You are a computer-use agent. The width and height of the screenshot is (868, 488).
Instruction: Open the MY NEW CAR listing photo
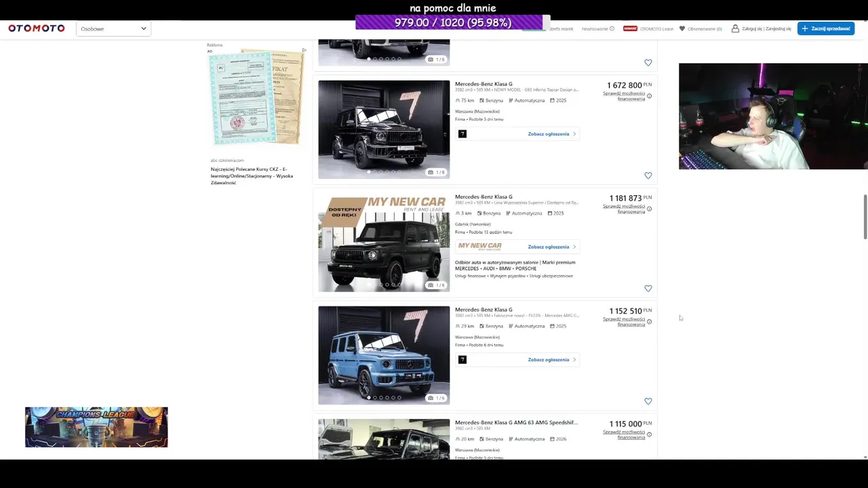click(x=384, y=243)
